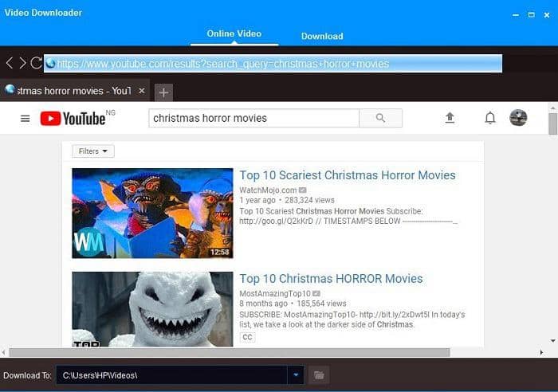Screen dimensions: 558x392
Task: Close the Video Downloader window
Action: [x=547, y=15]
